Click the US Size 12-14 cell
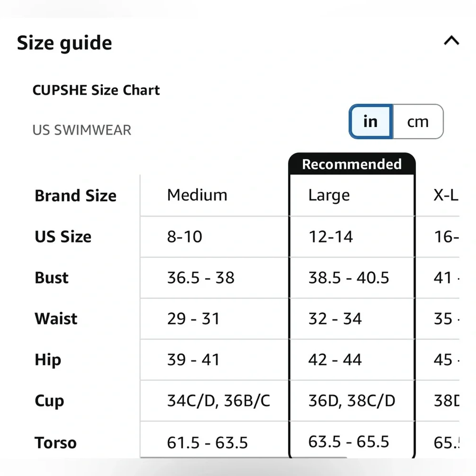476x476 pixels. click(x=352, y=237)
